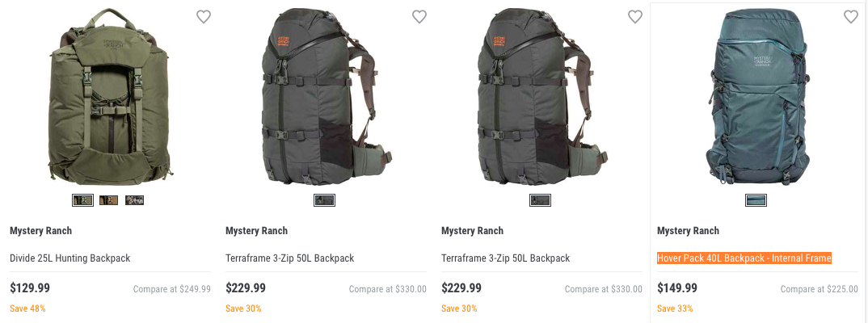This screenshot has width=868, height=323.
Task: Click the Compare at $225.00 text
Action: (x=819, y=289)
